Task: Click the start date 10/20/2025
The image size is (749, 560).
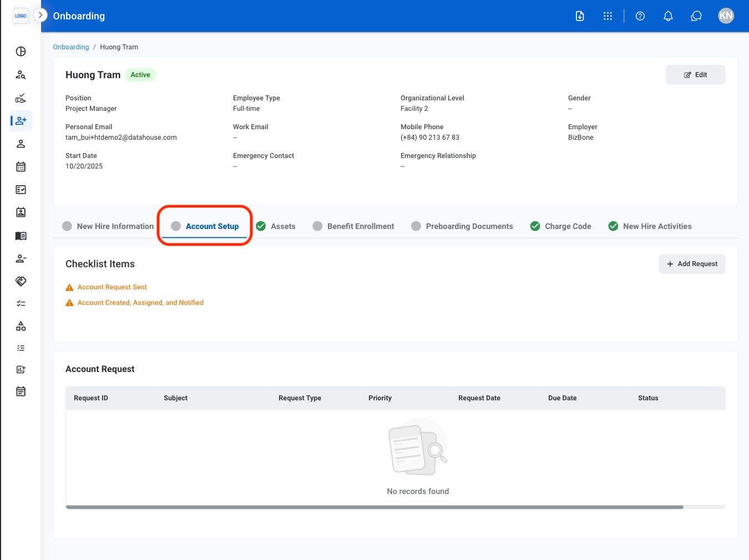Action: tap(84, 166)
